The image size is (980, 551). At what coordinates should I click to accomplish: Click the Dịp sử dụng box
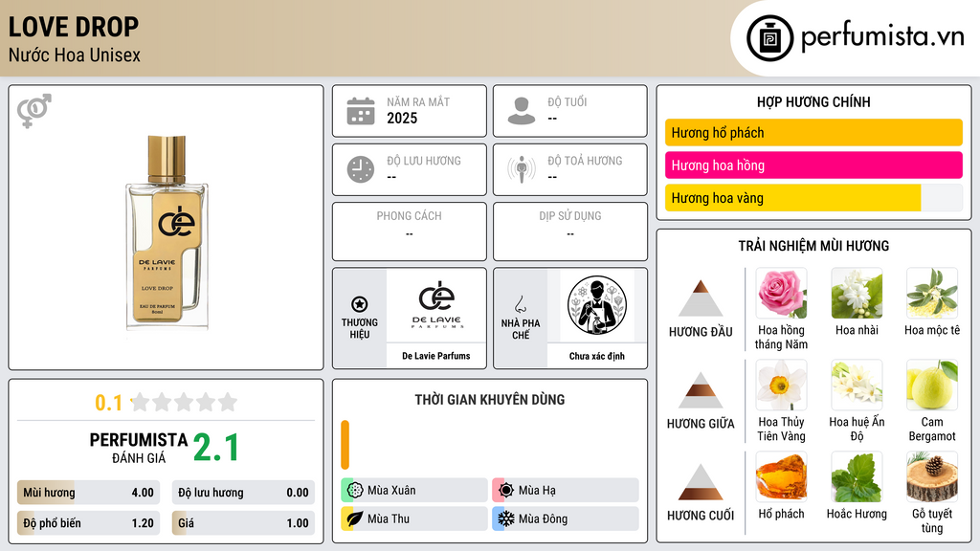(570, 231)
